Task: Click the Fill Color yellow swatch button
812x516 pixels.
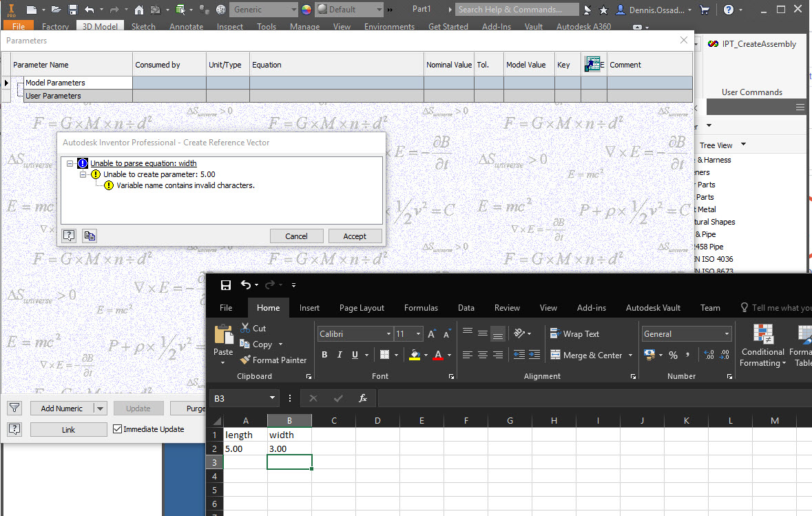Action: coord(415,355)
